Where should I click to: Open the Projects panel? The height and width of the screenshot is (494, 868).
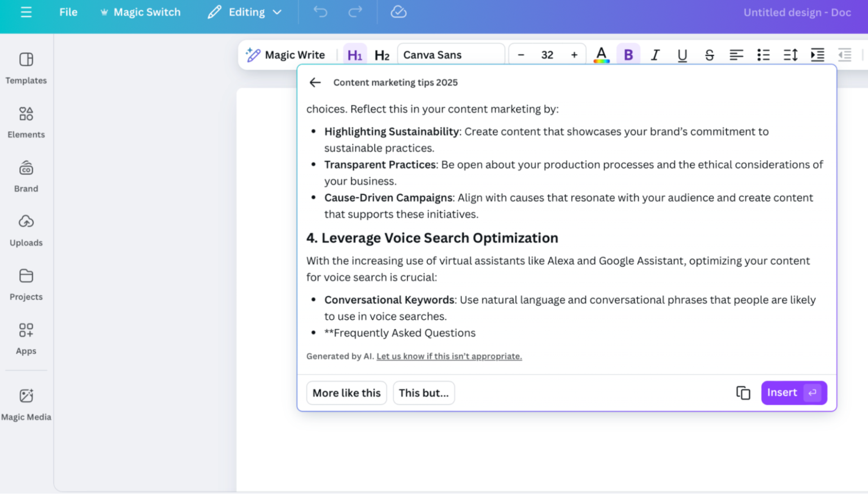point(26,283)
